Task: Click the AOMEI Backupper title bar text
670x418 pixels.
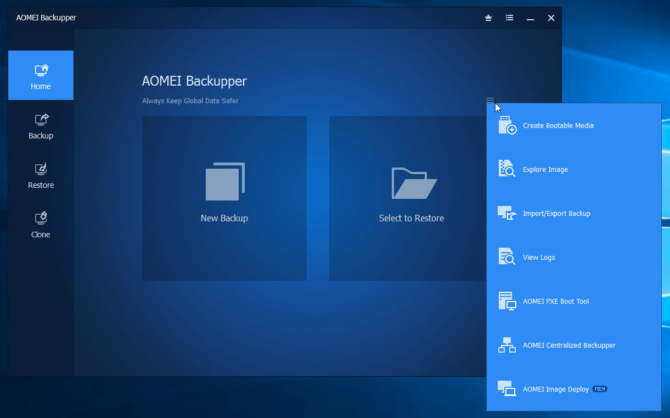Action: click(46, 18)
